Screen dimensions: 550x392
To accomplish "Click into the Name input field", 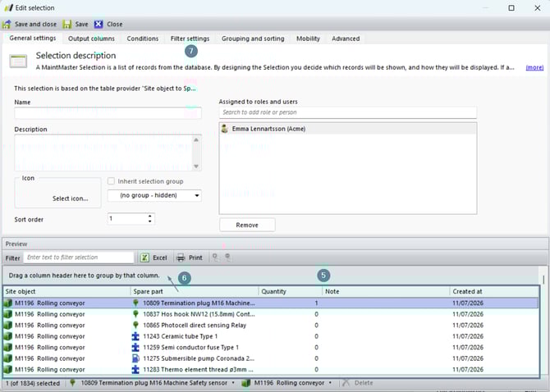I will click(x=108, y=113).
